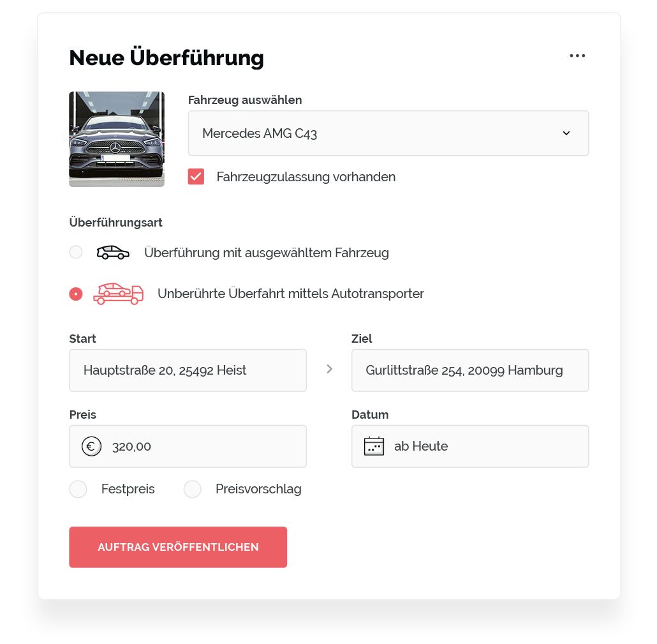Select the Autotransporter radio button

[76, 294]
